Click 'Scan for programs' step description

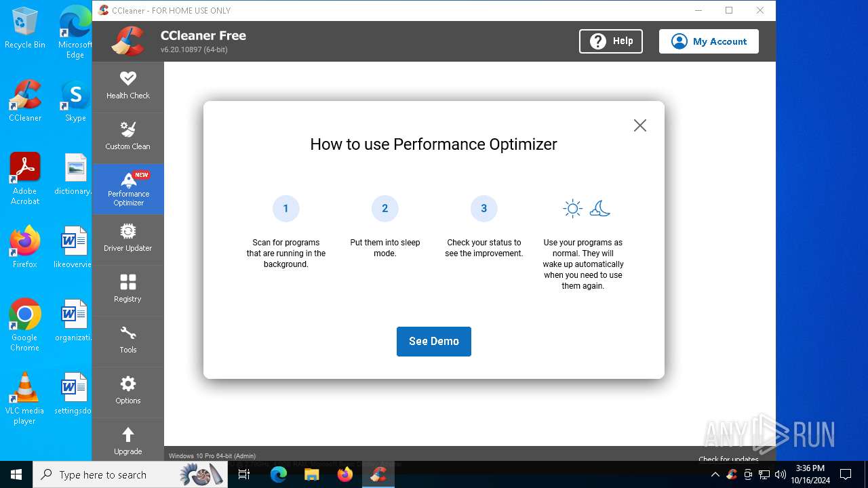pyautogui.click(x=286, y=253)
